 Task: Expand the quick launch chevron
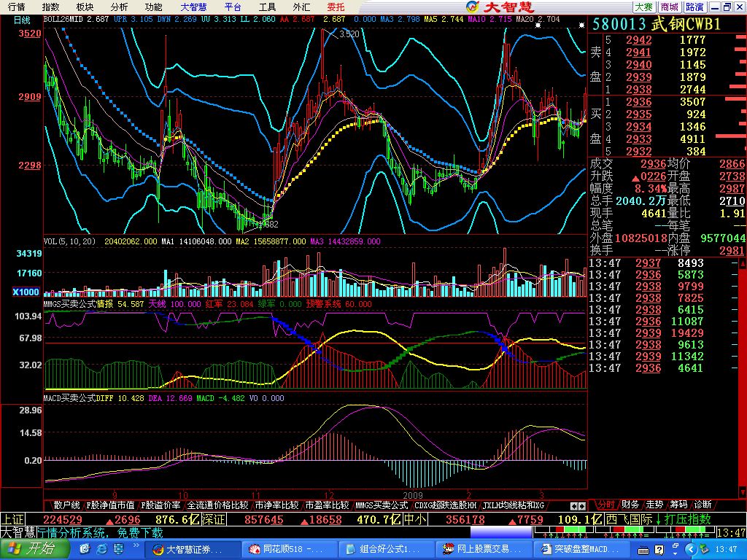[136, 545]
